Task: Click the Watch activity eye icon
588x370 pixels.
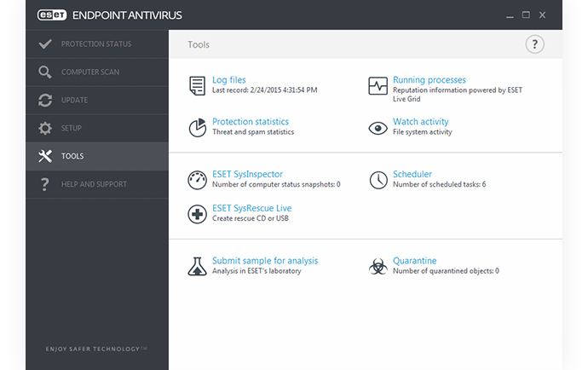Action: point(378,129)
